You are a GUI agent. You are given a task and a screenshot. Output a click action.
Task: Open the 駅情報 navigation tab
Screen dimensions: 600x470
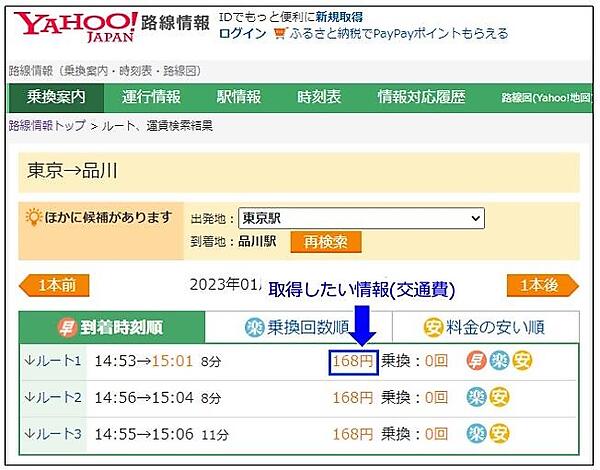pos(239,97)
